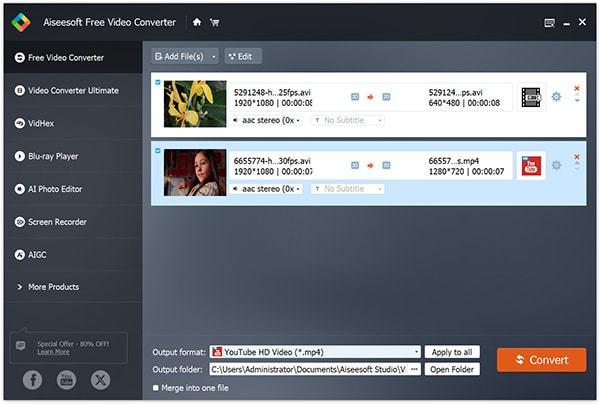Follow the Learn More link

53,352
